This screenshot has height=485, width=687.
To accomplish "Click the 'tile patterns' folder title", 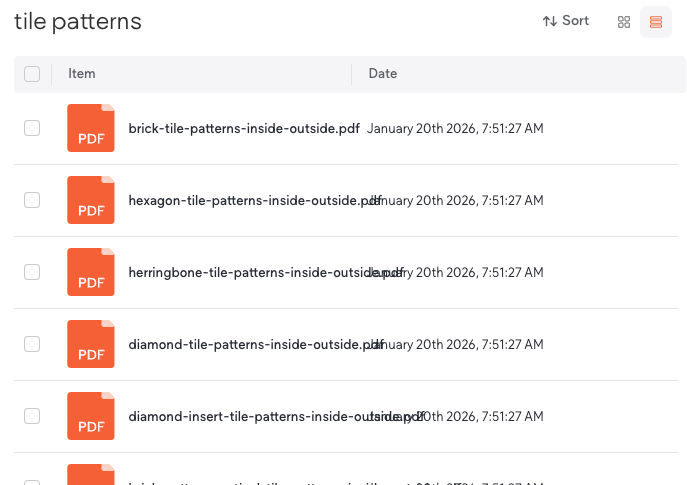I will point(78,22).
